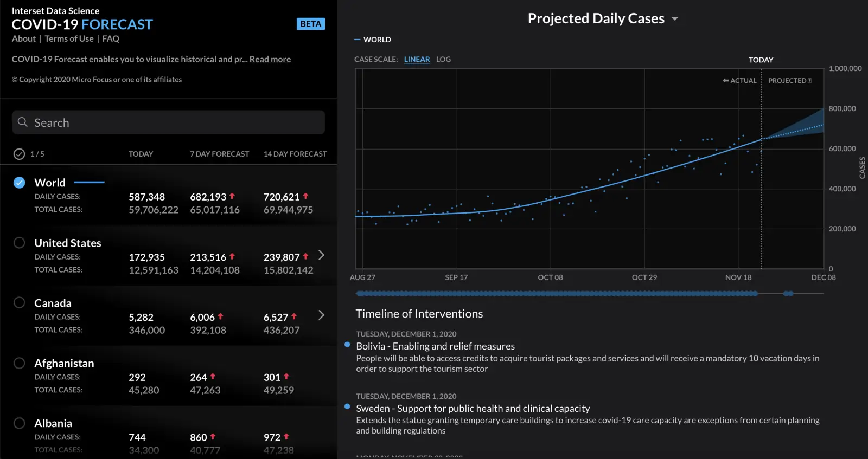Click the Sweden intervention bullet marker
This screenshot has height=459, width=868.
(347, 406)
